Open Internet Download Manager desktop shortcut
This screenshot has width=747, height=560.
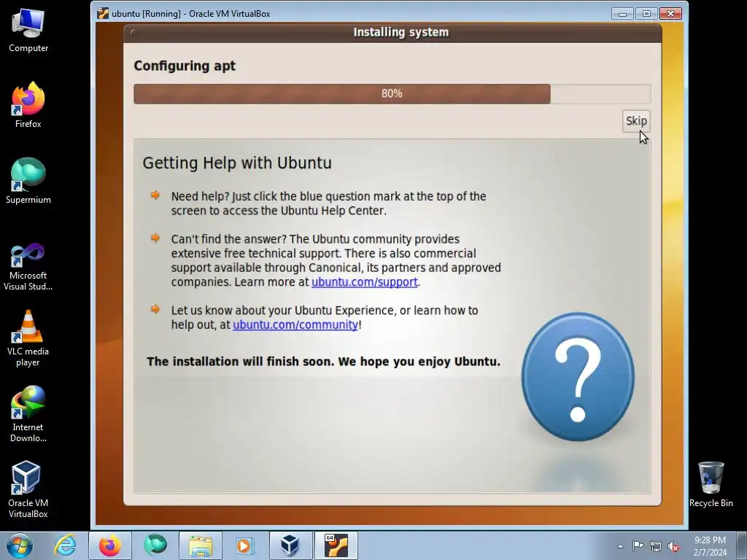point(28,414)
